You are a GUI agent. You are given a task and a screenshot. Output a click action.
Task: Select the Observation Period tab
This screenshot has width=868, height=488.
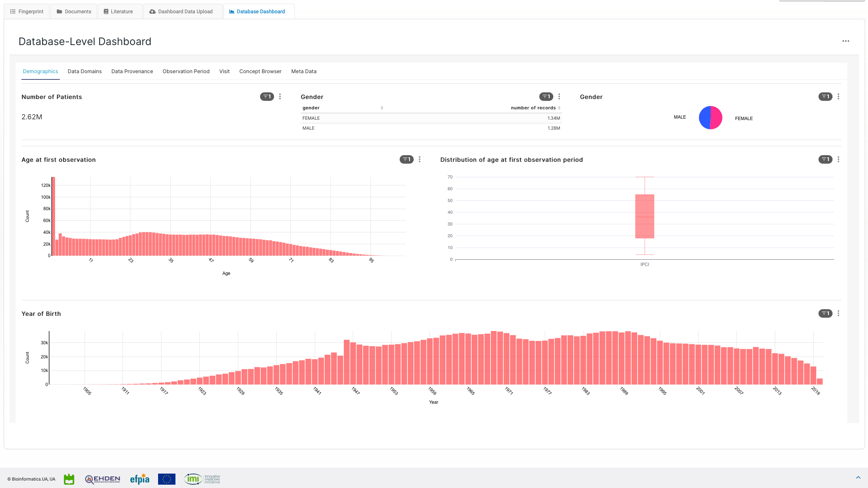point(186,71)
